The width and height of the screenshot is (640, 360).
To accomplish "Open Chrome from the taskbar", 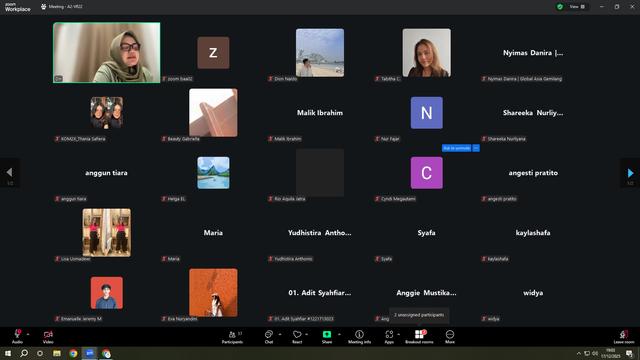I will click(x=73, y=353).
